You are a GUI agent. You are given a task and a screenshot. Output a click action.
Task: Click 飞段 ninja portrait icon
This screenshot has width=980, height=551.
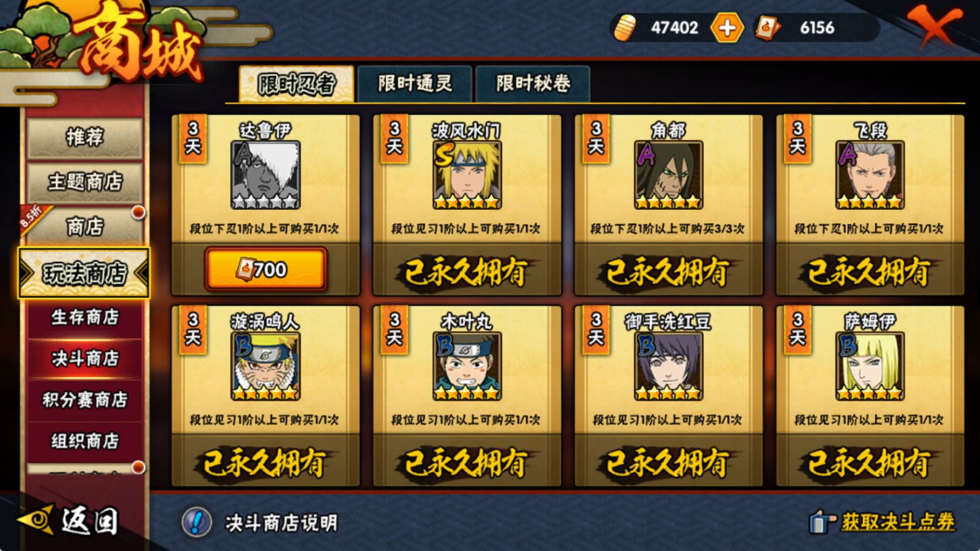point(870,175)
